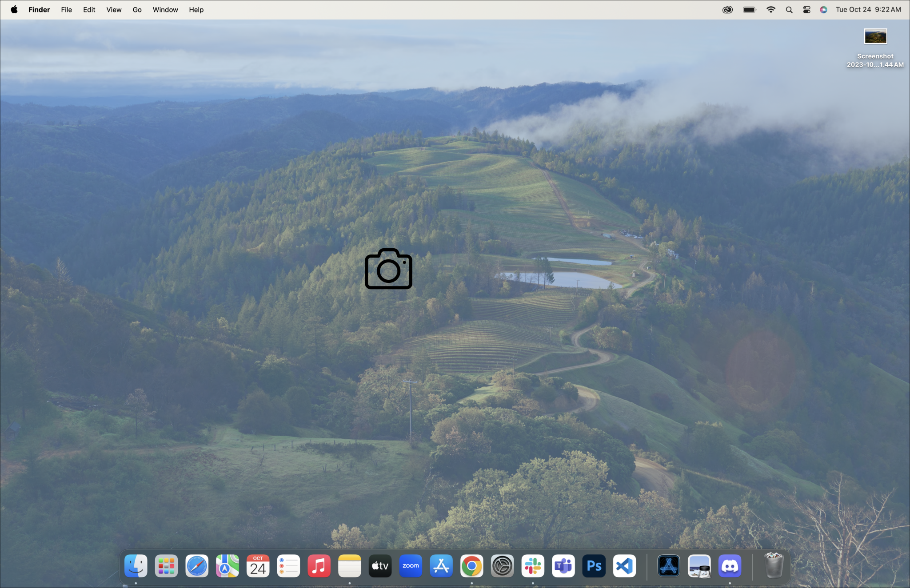Launch Safari from the Dock
910x588 pixels.
tap(197, 566)
